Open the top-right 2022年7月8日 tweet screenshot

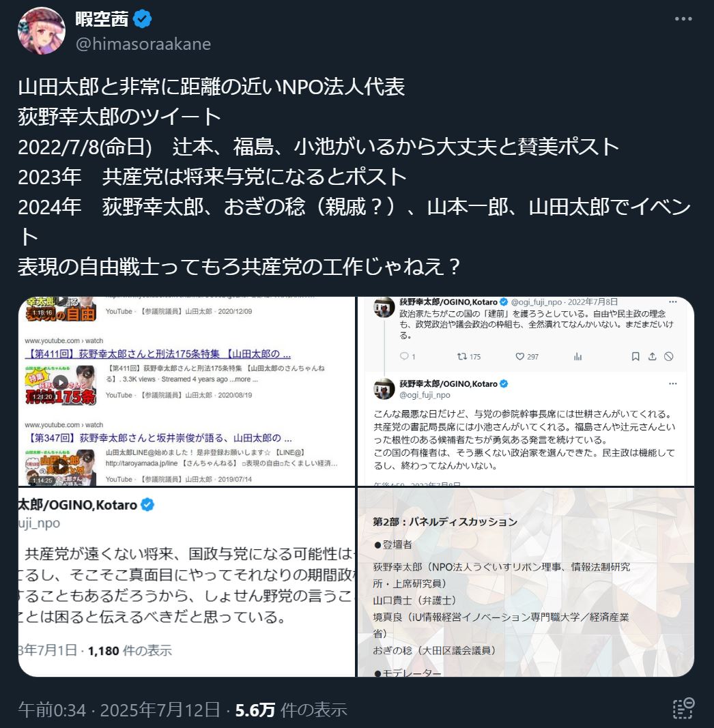click(526, 391)
